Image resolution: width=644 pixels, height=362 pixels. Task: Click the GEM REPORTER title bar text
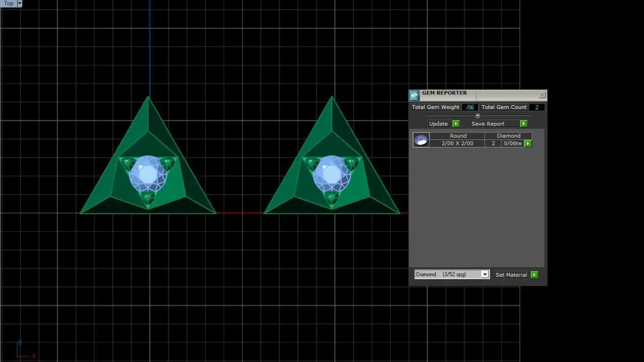pos(444,93)
